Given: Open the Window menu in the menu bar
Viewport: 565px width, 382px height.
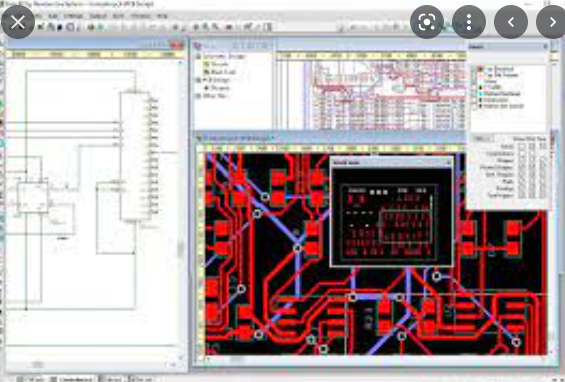Looking at the screenshot, I should (140, 16).
